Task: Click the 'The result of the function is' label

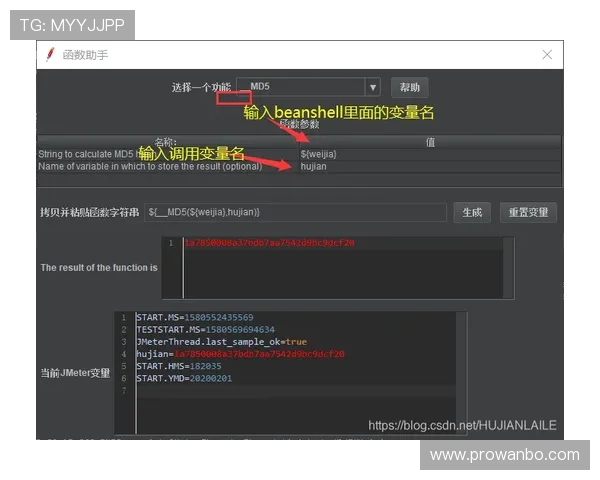Action: click(x=99, y=268)
